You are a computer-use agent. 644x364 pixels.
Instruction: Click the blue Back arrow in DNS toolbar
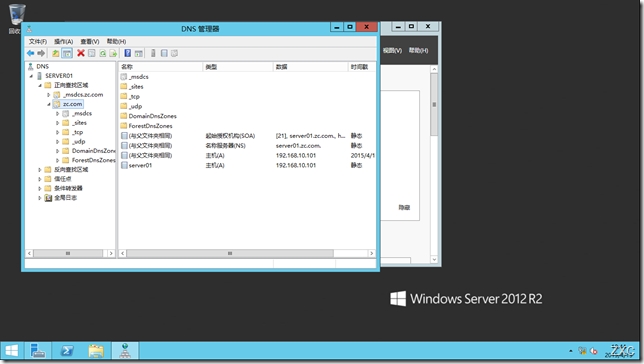click(30, 53)
